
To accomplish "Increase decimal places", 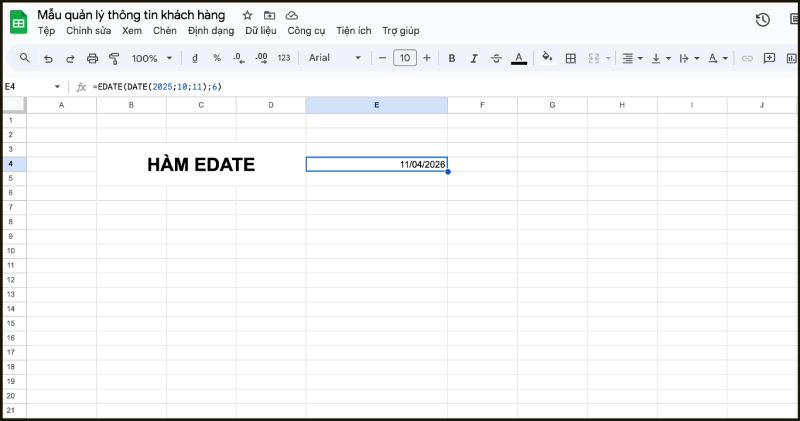I will pos(261,58).
